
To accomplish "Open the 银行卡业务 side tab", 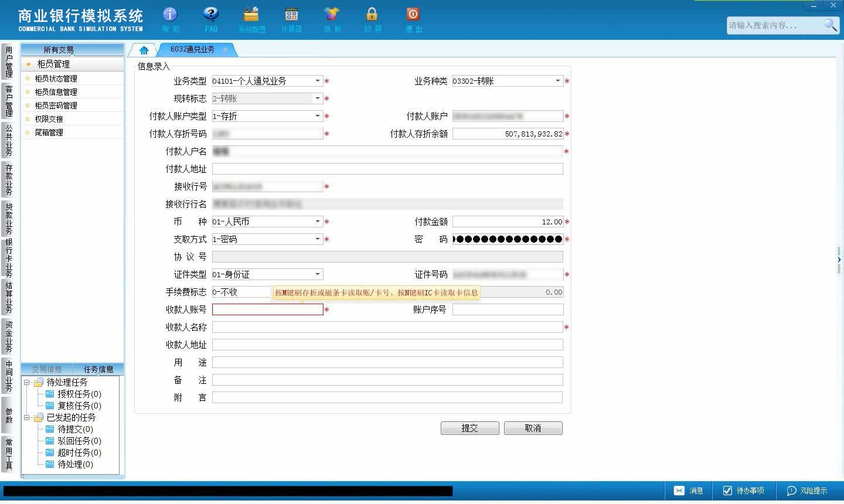I will pyautogui.click(x=9, y=258).
